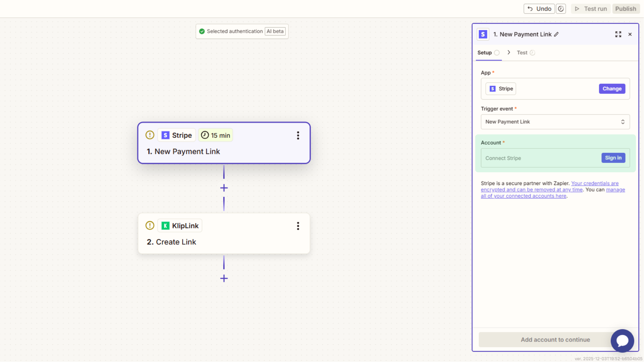Open the kebab menu on Create Link step
The width and height of the screenshot is (644, 362).
pos(298,226)
